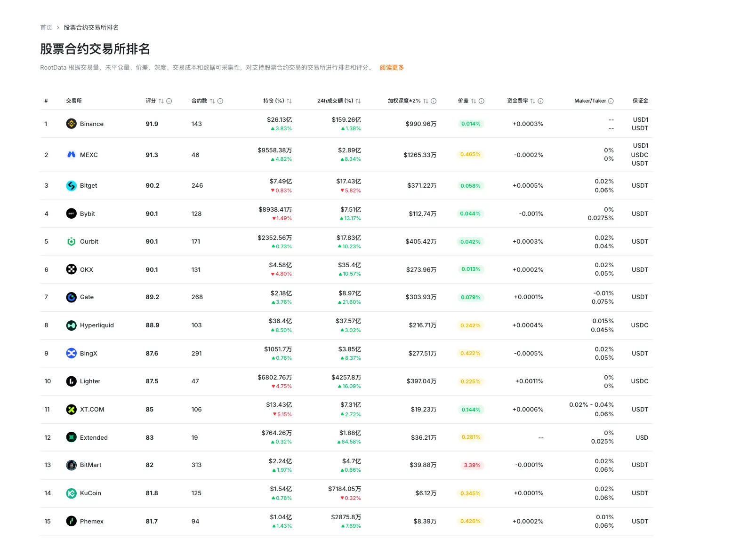
Task: Click the Ourbit exchange logo
Action: [71, 242]
